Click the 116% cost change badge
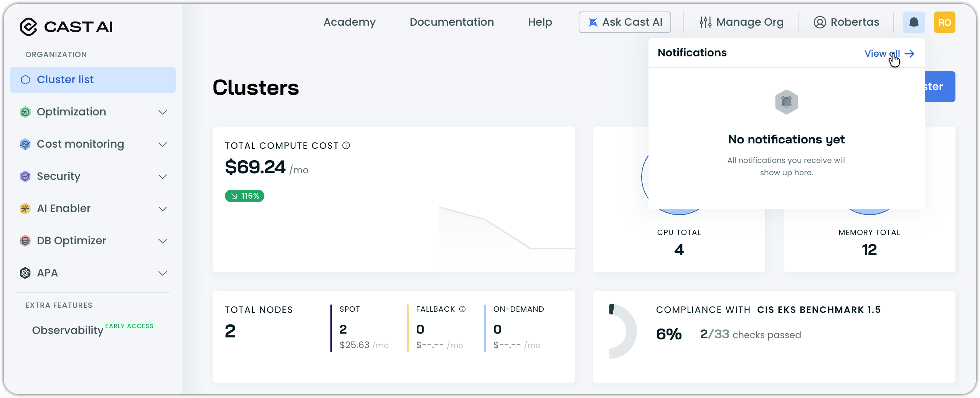Viewport: 980px width, 398px height. pyautogui.click(x=244, y=196)
